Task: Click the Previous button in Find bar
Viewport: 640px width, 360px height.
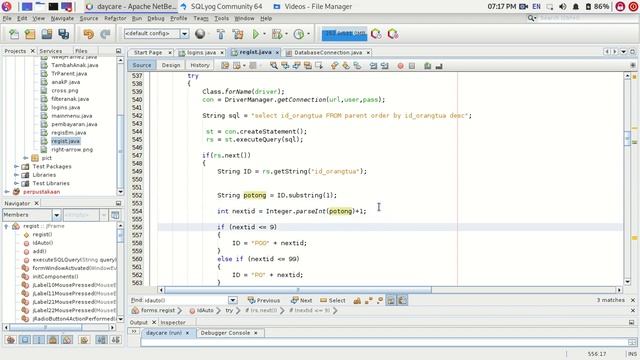Action: tap(264, 300)
